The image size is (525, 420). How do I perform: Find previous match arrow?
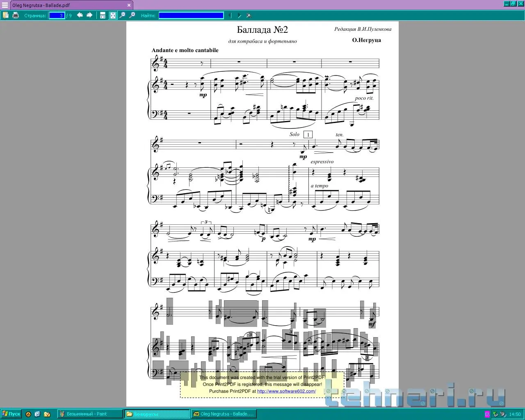click(230, 16)
